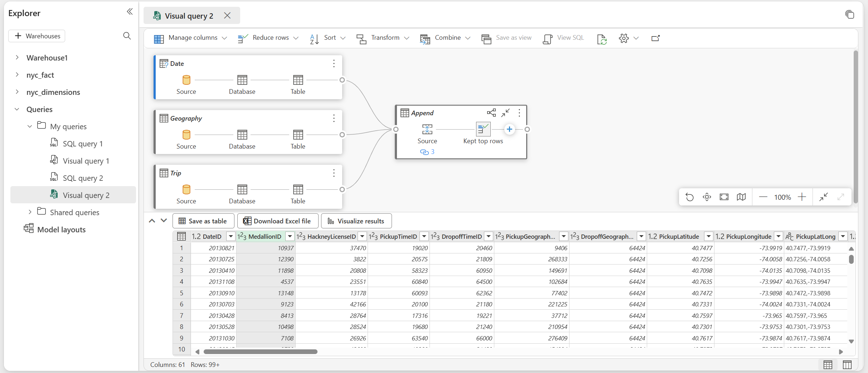Click the Save as table button
This screenshot has width=868, height=373.
(x=203, y=221)
